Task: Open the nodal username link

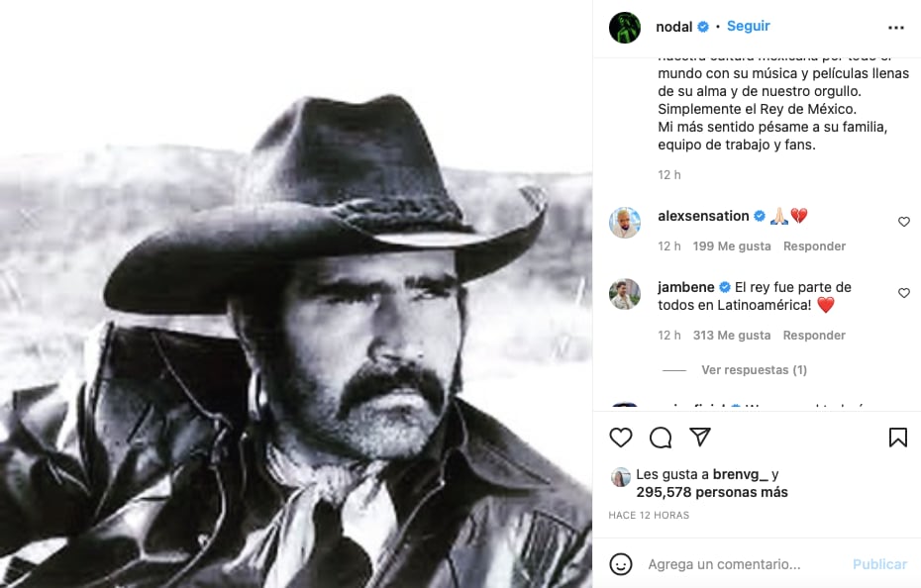Action: 674,27
